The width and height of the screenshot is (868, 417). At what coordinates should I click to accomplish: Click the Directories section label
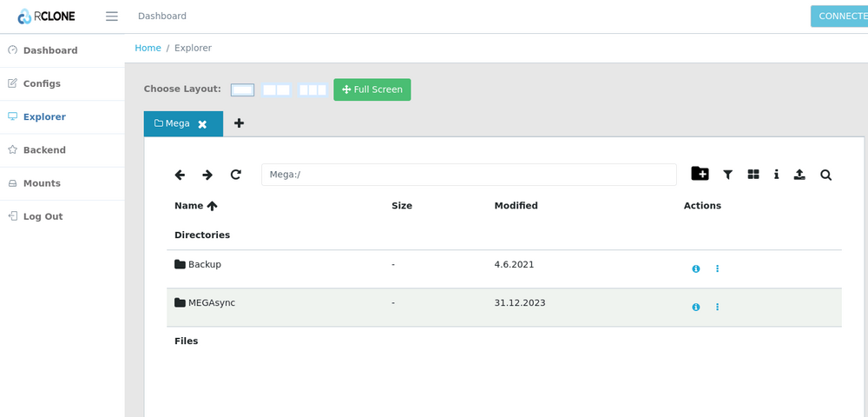(202, 235)
